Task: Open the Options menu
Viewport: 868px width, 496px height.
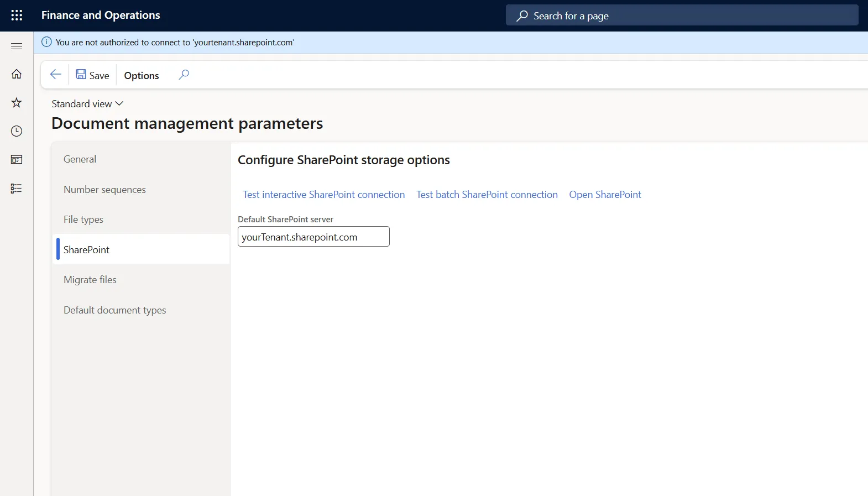Action: click(142, 76)
